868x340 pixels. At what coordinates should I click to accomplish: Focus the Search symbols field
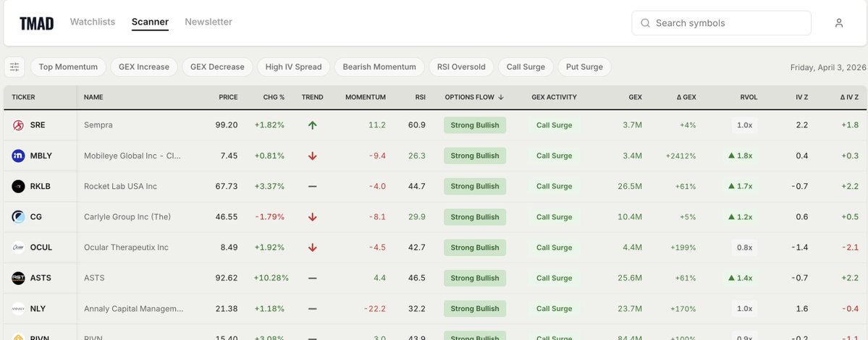pyautogui.click(x=721, y=23)
